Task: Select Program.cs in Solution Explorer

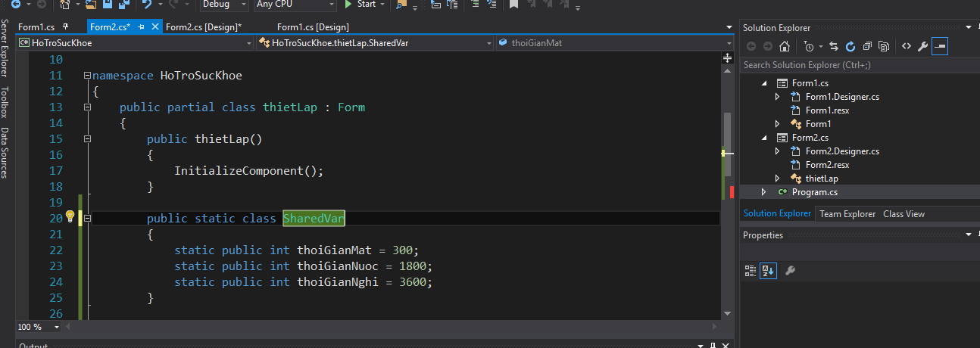Action: [815, 192]
